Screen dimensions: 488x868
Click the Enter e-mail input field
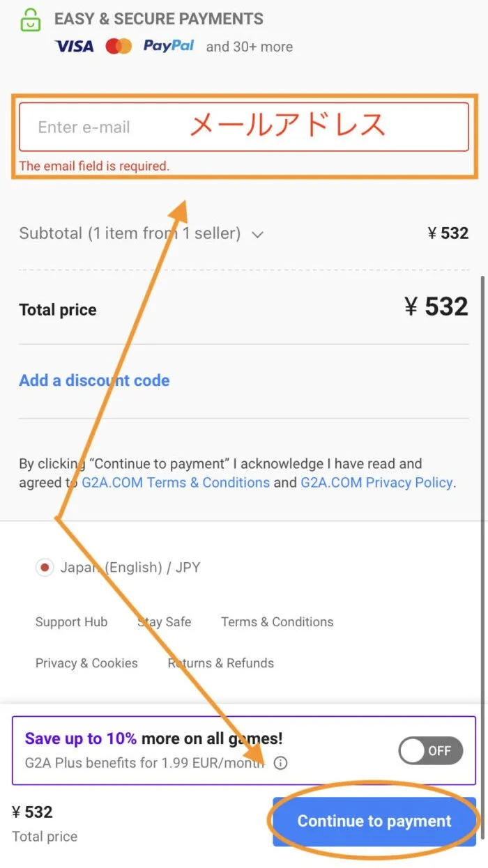pos(243,127)
